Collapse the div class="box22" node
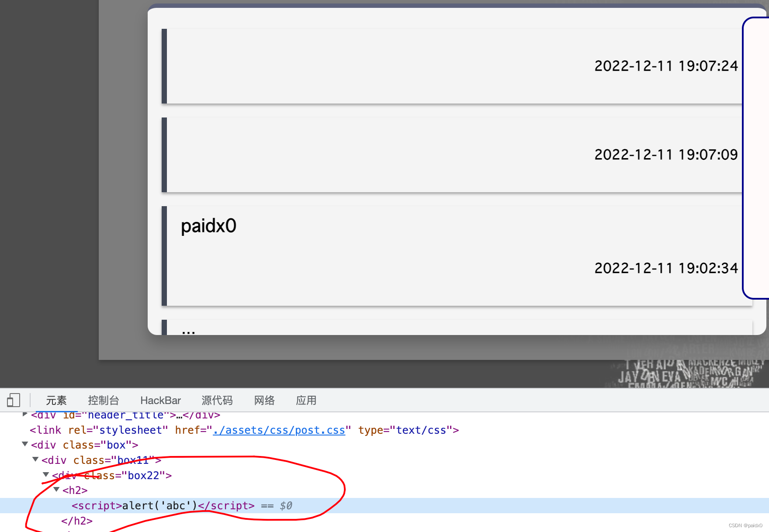 (46, 474)
